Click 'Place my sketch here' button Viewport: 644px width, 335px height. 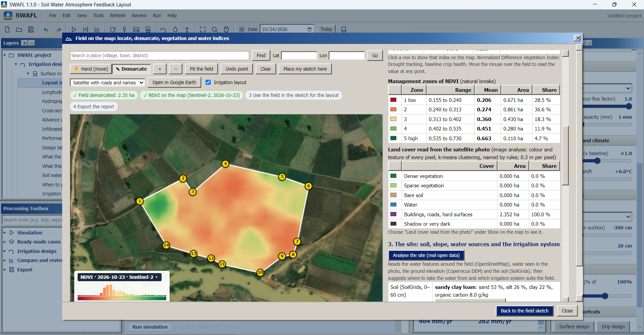tap(305, 69)
